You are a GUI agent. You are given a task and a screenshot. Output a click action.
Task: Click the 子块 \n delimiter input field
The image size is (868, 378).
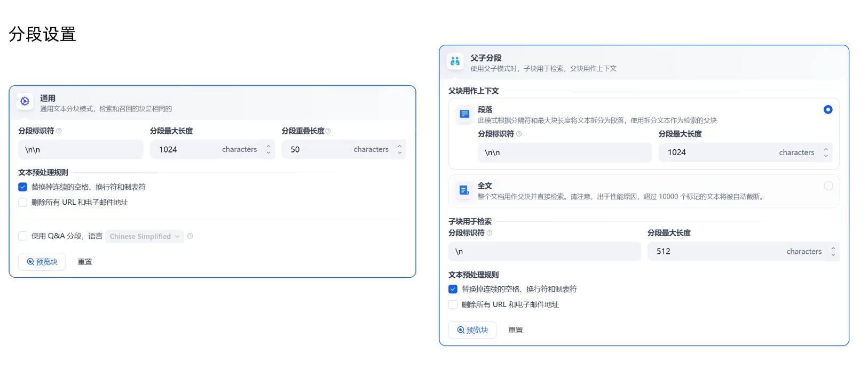click(x=545, y=252)
